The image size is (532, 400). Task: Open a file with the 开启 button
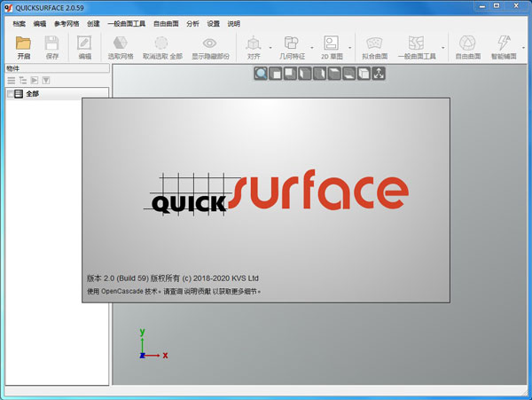coord(23,48)
